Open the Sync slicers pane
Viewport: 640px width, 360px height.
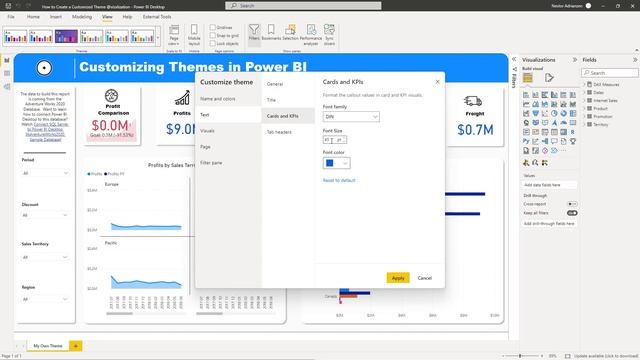329,34
